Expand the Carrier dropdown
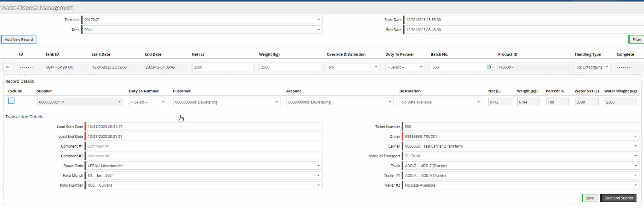Screen dimensions: 644x208 tap(520, 146)
